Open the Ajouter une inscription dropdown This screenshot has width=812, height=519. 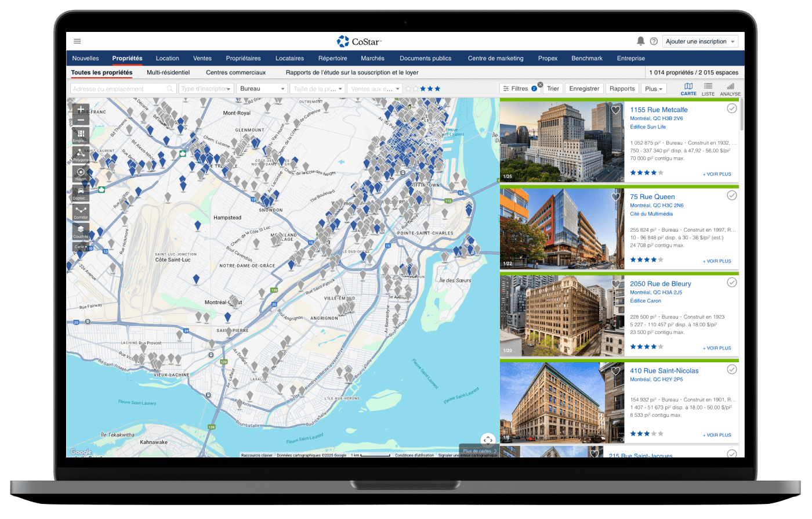coord(700,41)
